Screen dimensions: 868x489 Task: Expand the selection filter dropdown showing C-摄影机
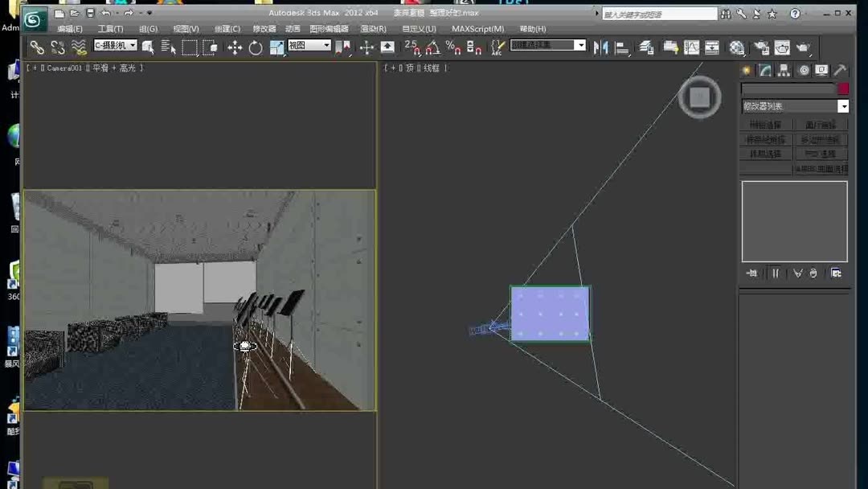coord(133,46)
